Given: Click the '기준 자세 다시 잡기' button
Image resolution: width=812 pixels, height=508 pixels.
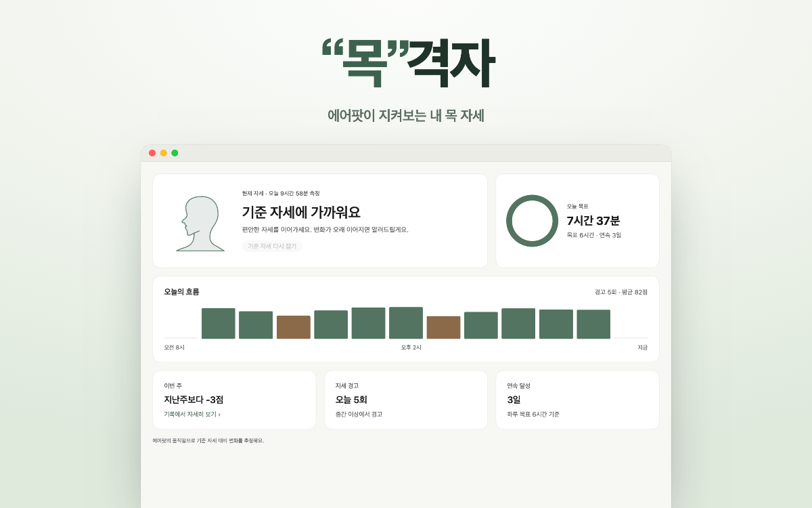Looking at the screenshot, I should tap(272, 247).
